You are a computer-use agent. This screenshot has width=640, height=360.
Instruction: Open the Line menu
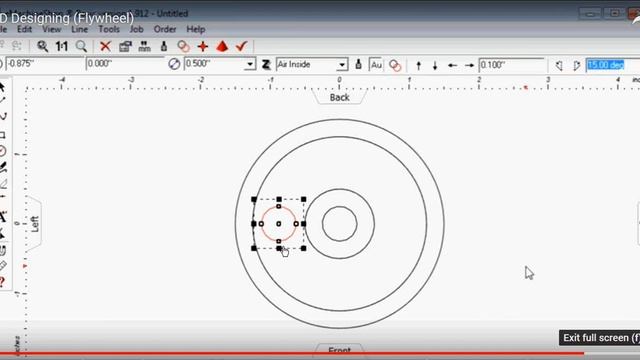(x=79, y=29)
